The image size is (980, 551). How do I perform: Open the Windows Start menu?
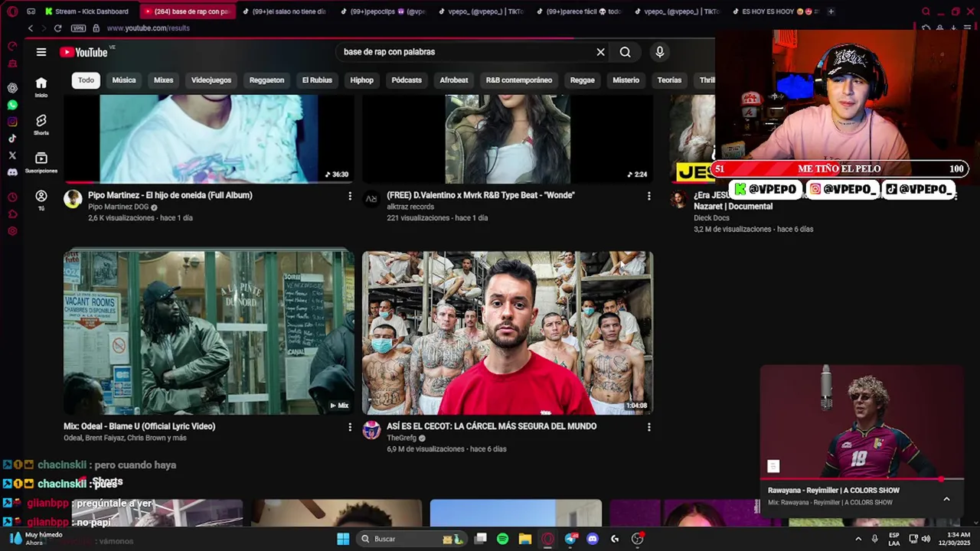pyautogui.click(x=343, y=539)
